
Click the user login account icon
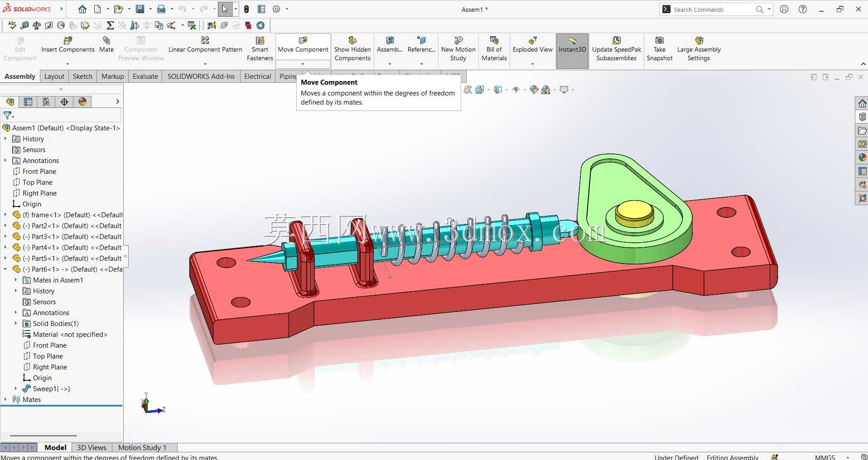coord(785,9)
